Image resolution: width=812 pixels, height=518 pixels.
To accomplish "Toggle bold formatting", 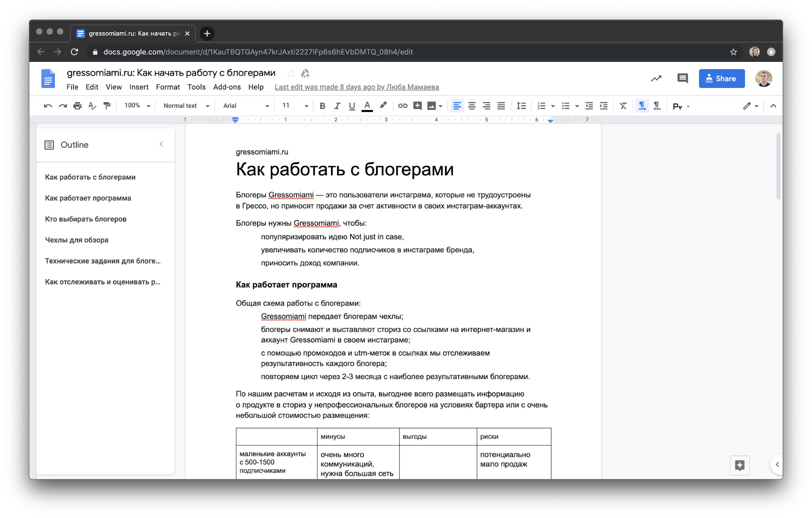I will click(x=322, y=106).
